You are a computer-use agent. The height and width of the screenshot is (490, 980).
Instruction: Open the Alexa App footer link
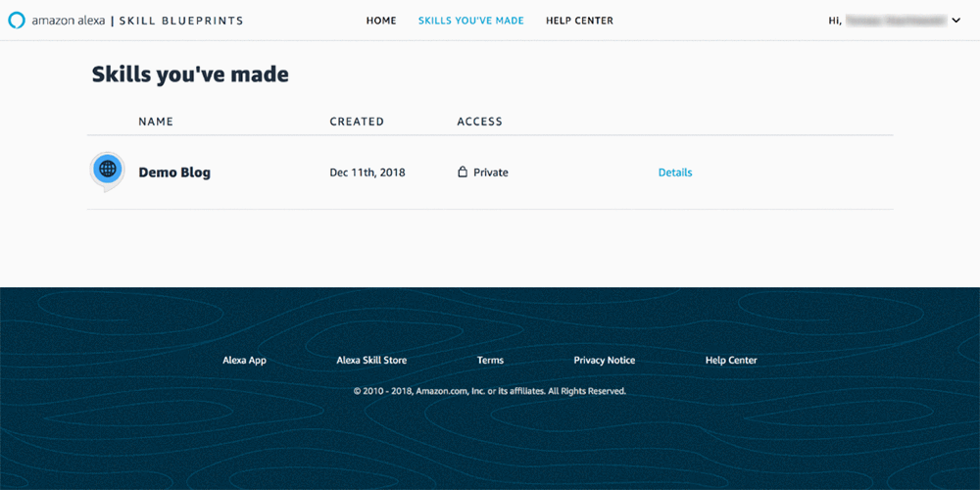click(x=244, y=360)
